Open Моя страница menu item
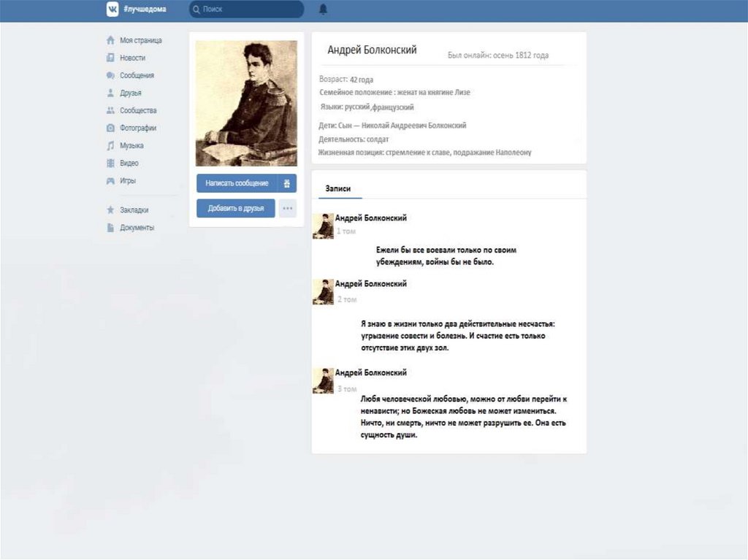 [141, 40]
